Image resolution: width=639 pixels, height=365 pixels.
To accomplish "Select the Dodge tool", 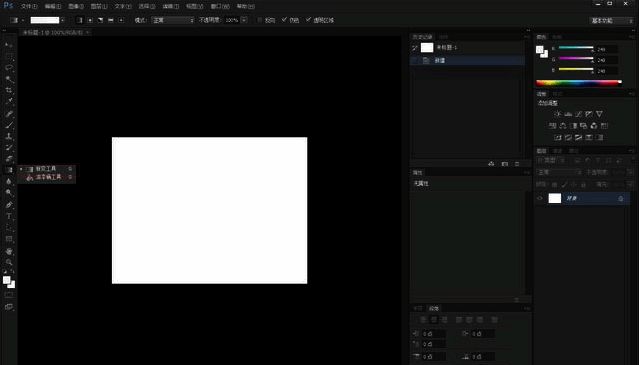I will 9,192.
